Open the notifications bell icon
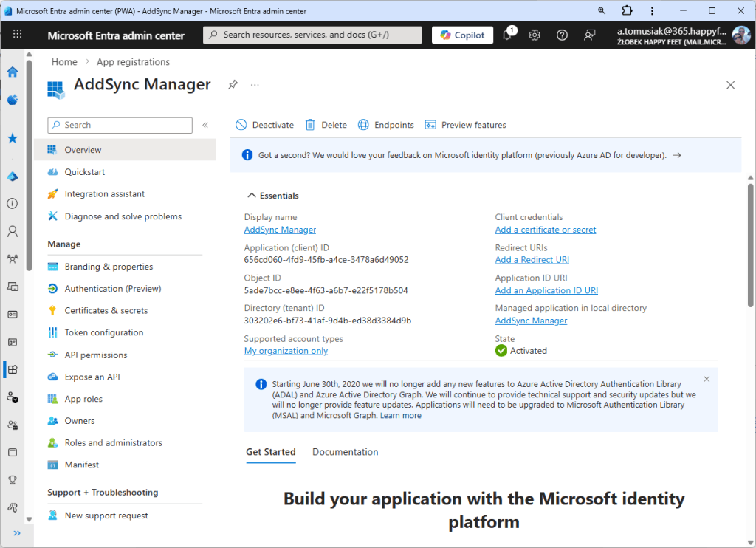 click(x=507, y=35)
